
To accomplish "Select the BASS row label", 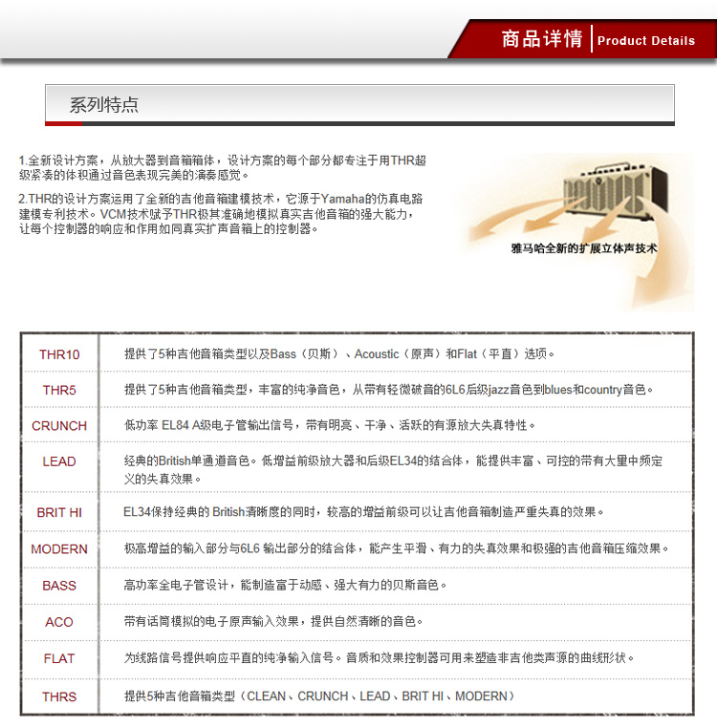I will pos(59,586).
